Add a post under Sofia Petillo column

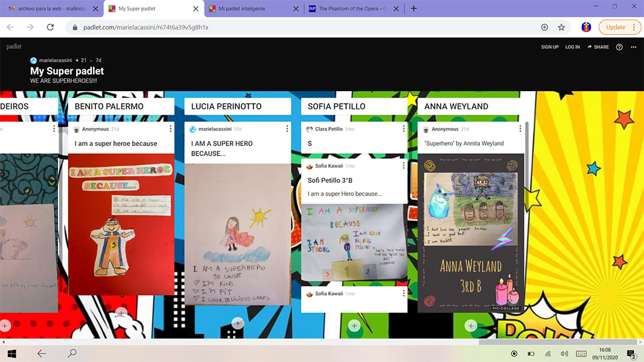coord(354,326)
